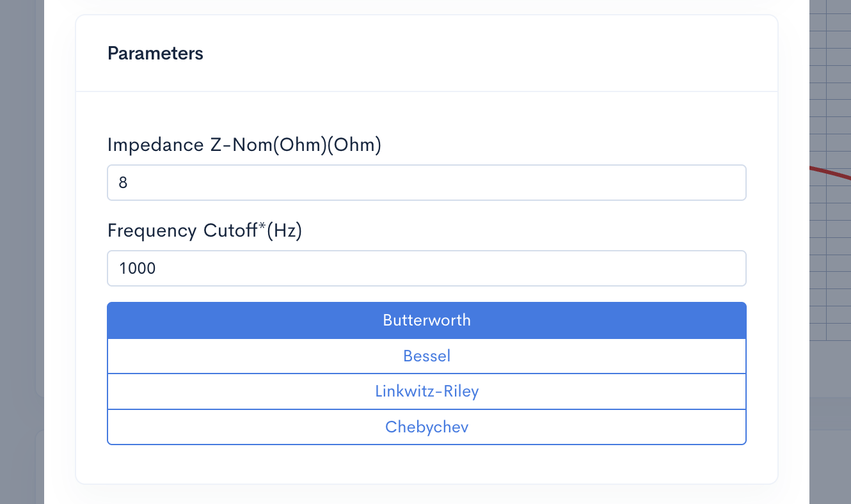The image size is (851, 504).
Task: Click white dialog margin left of Parameters card
Action: tap(60, 256)
